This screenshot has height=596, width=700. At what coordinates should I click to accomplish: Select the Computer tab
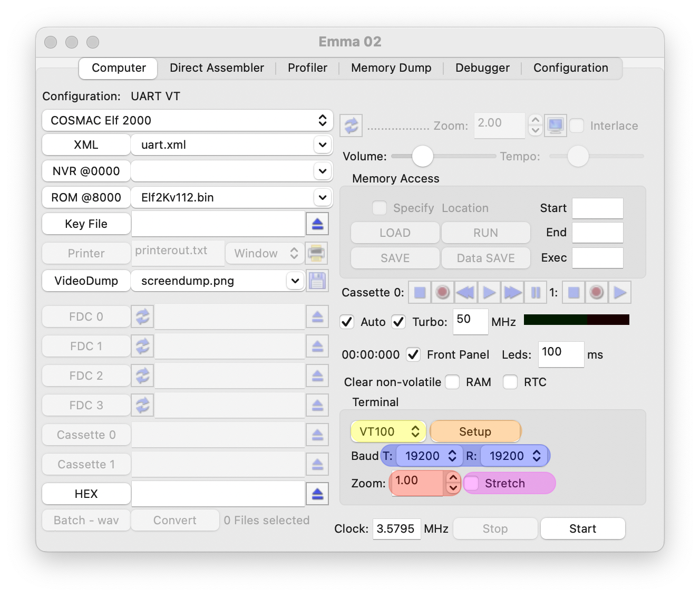119,68
